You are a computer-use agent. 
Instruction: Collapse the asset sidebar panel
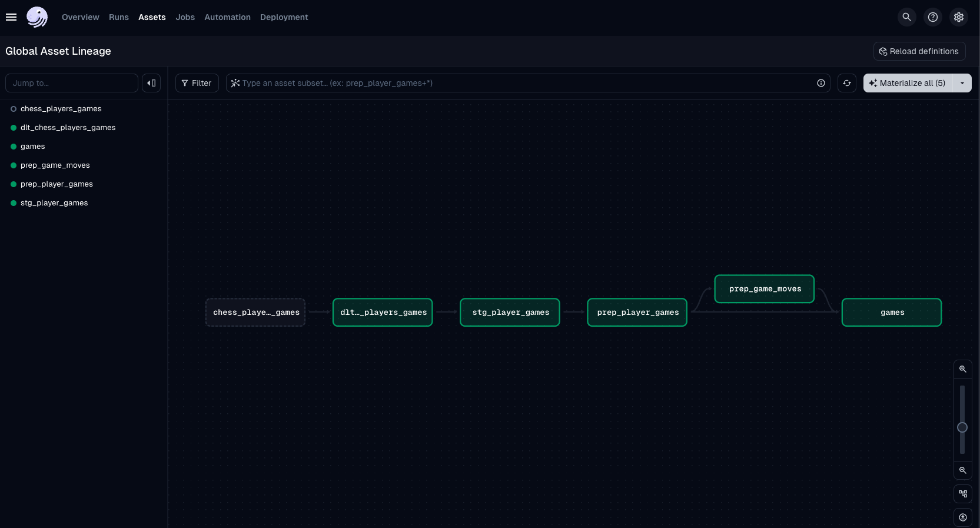151,83
